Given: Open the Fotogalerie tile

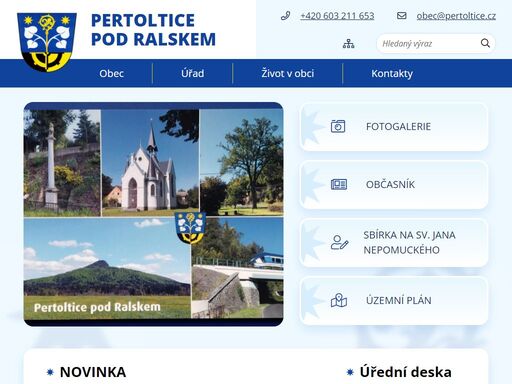Looking at the screenshot, I should click(394, 127).
